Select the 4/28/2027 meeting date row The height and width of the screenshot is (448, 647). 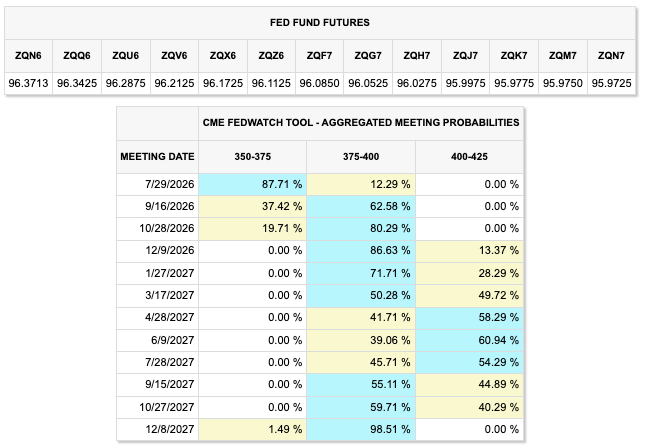pos(320,318)
